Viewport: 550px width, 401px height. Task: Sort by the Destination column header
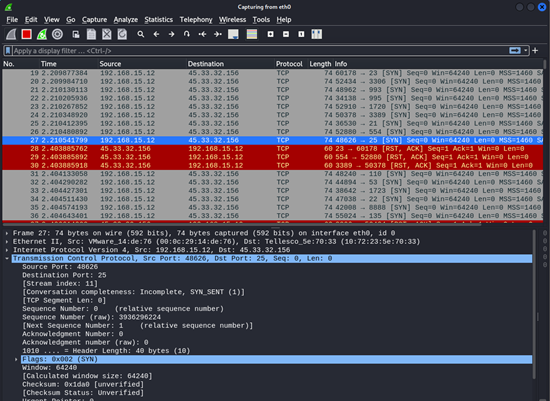pyautogui.click(x=230, y=64)
